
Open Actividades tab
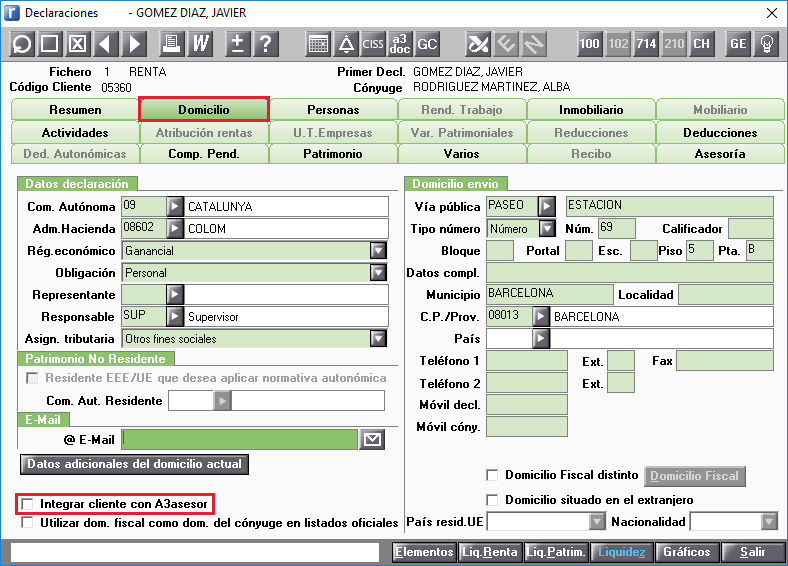pyautogui.click(x=75, y=133)
